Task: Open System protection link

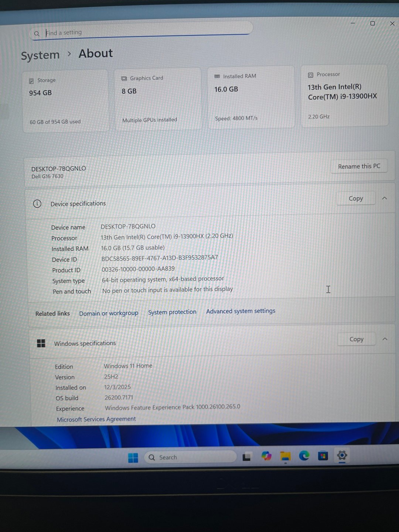Action: point(172,312)
